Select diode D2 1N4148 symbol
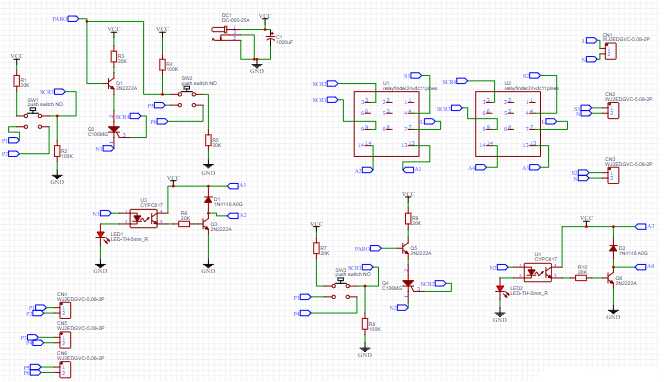Screen dimensions: 666x382 click(613, 248)
